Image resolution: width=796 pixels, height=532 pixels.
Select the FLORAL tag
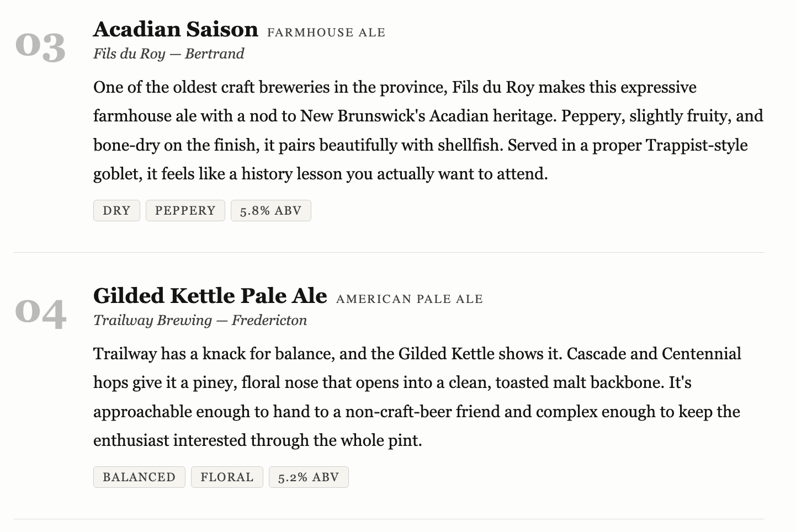pos(227,477)
